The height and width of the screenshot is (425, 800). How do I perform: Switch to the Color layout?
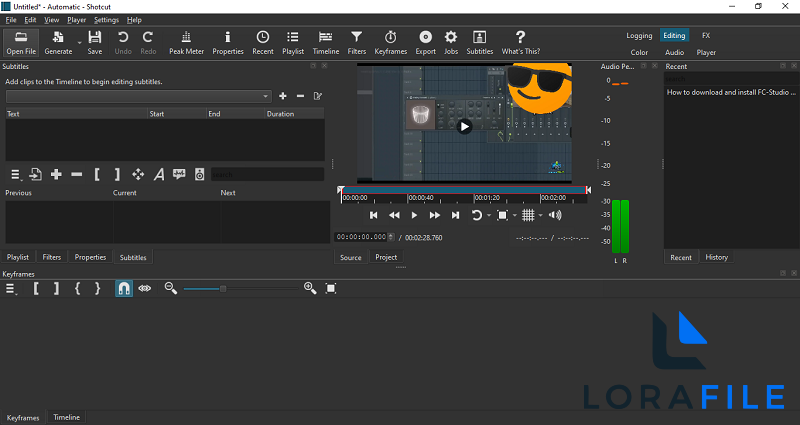639,52
